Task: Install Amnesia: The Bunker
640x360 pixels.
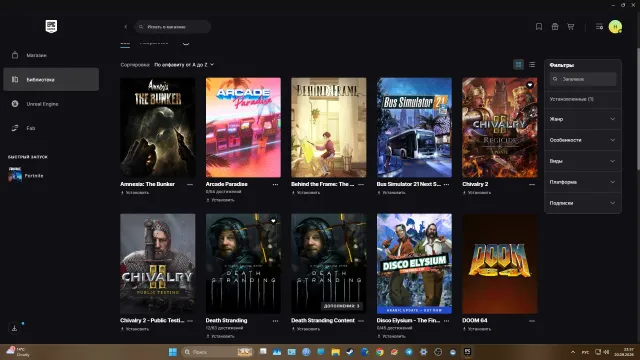Action: pyautogui.click(x=135, y=193)
